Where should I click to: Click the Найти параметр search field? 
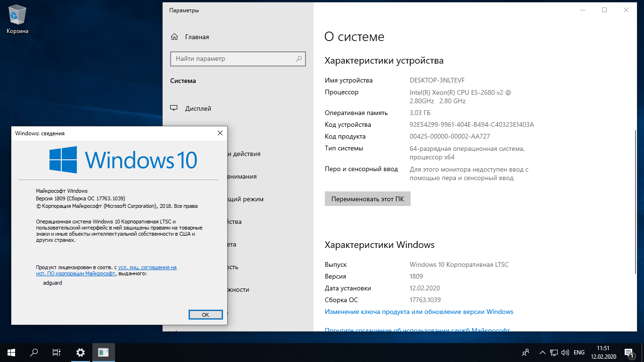coord(238,59)
